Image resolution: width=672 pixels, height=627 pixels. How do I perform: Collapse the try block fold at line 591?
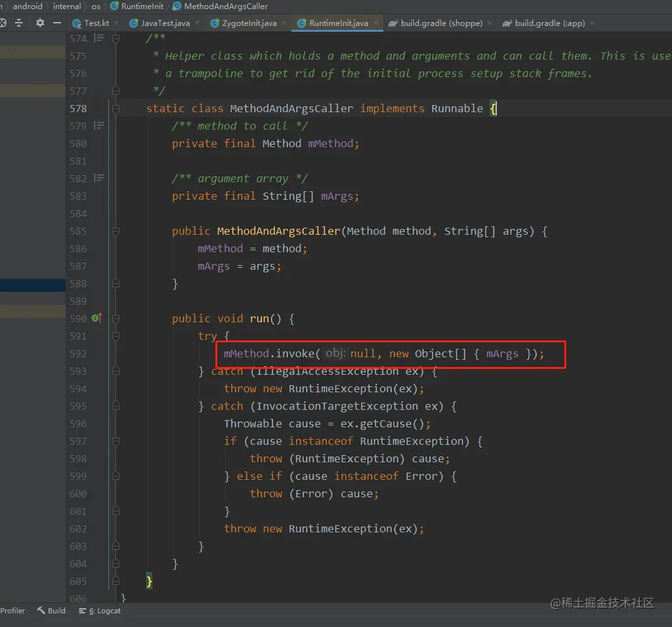point(115,337)
